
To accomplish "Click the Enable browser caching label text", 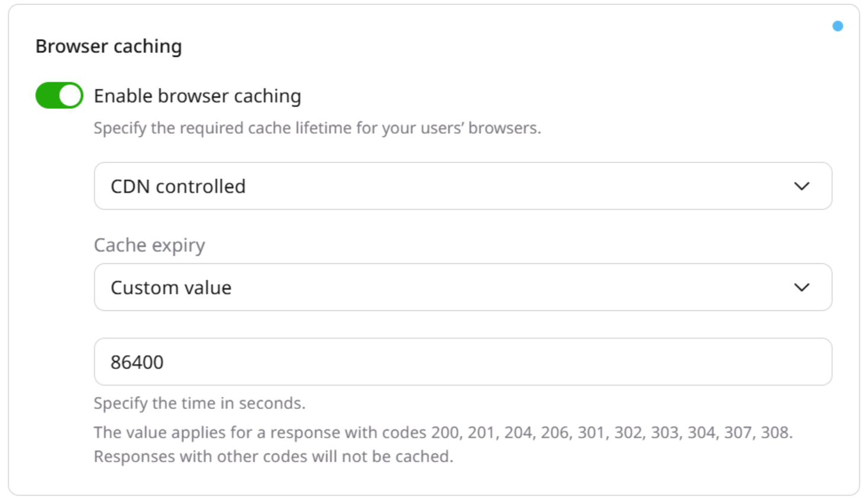I will coord(197,95).
